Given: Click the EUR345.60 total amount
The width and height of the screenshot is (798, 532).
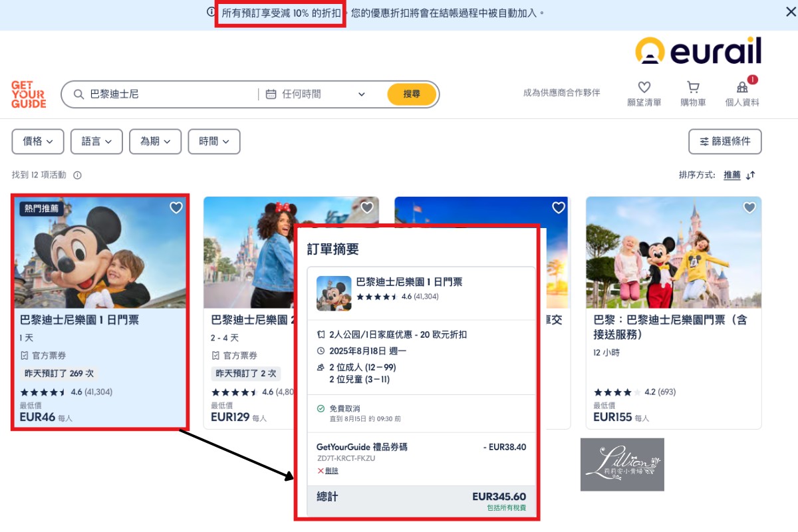Looking at the screenshot, I should click(x=499, y=497).
